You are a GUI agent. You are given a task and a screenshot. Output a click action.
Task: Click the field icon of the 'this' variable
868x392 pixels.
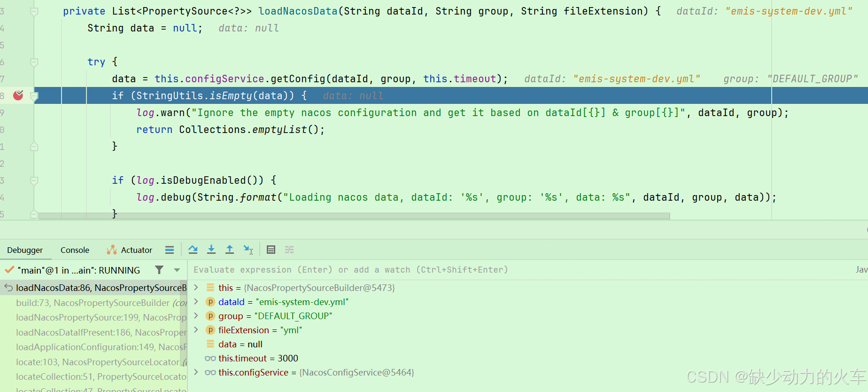210,287
